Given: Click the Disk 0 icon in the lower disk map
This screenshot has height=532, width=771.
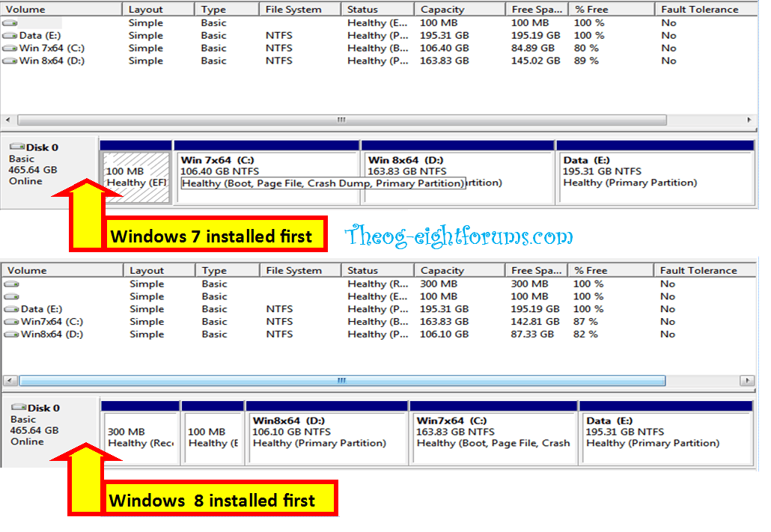Looking at the screenshot, I should click(x=19, y=407).
